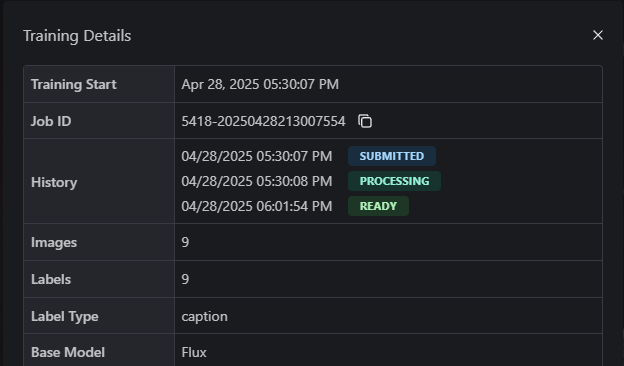
Task: Click the Label Type row label
Action: click(64, 317)
